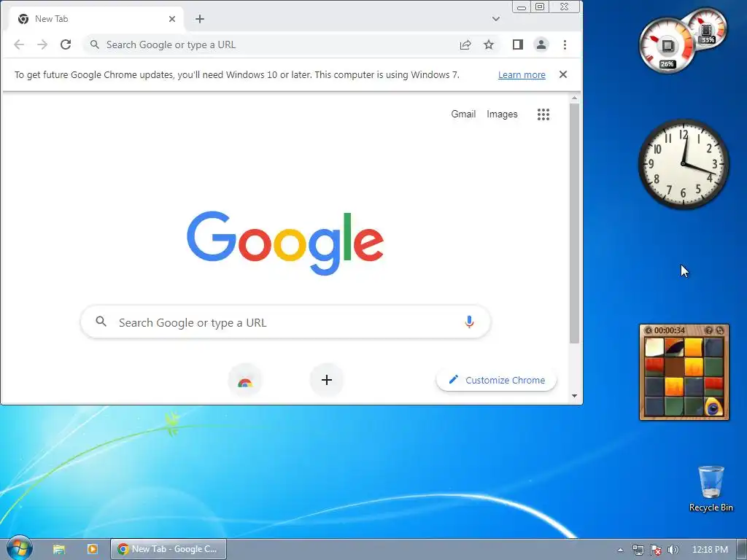
Task: Open the network tray icon
Action: (x=638, y=550)
